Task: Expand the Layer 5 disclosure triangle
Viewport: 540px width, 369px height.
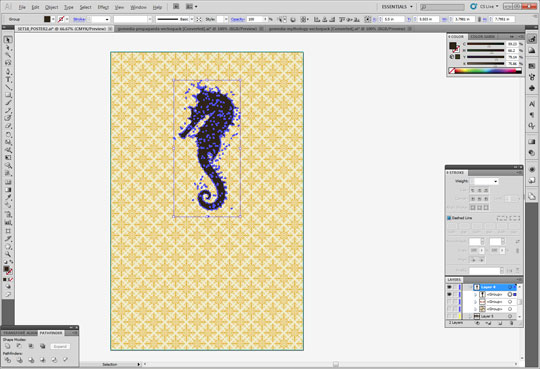Action: 470,316
